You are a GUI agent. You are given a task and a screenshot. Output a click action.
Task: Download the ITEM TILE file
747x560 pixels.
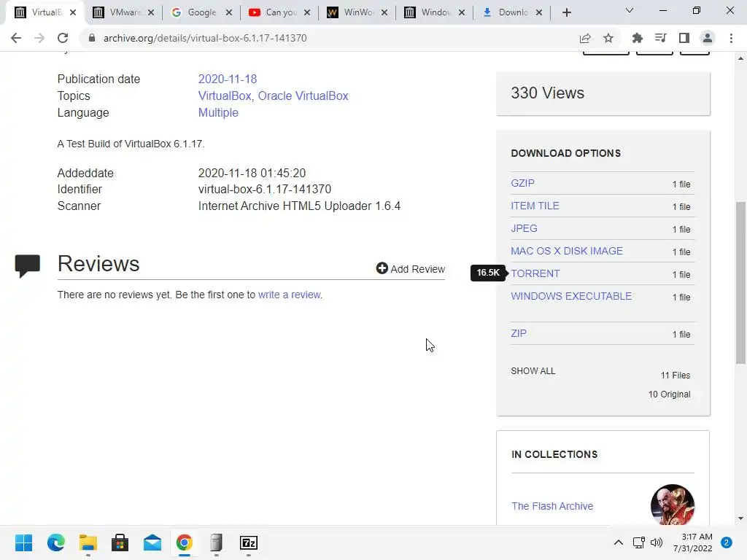point(535,206)
